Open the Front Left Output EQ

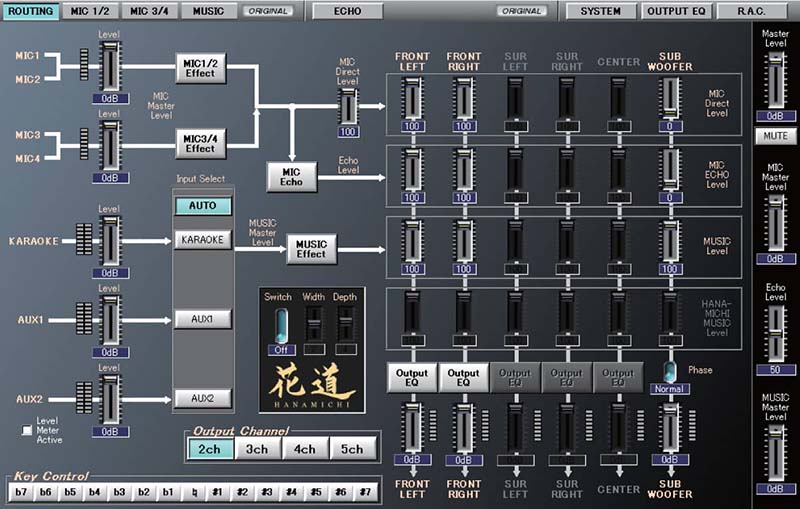point(412,377)
